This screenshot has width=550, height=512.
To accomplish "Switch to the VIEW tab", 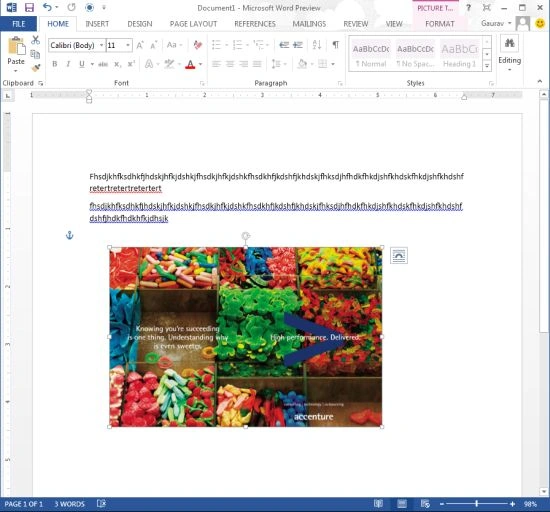I will pos(394,24).
